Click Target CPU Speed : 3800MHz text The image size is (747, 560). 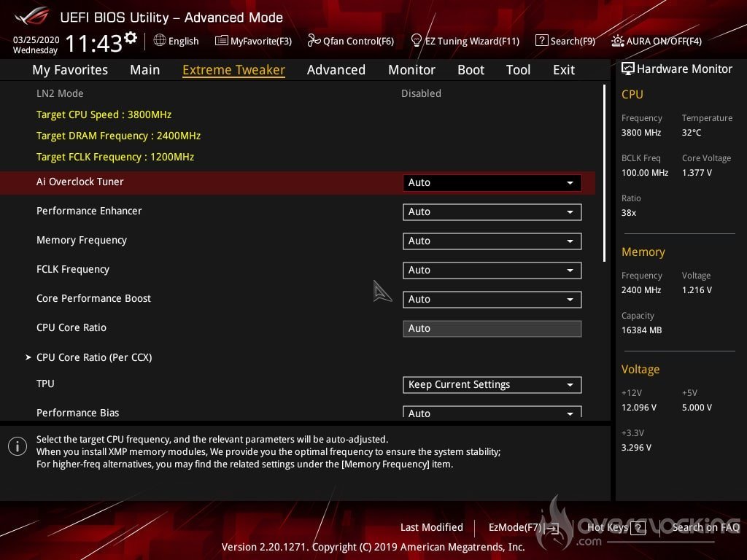104,114
